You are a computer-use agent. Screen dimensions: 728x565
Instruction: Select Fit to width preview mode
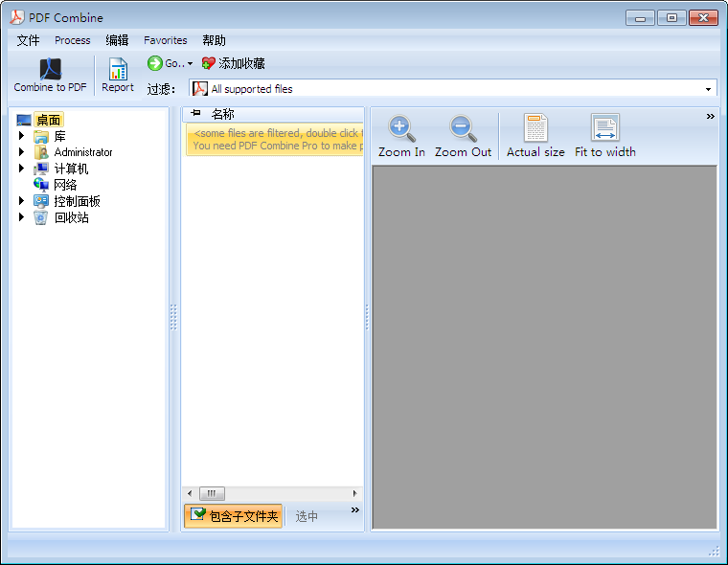click(x=605, y=136)
